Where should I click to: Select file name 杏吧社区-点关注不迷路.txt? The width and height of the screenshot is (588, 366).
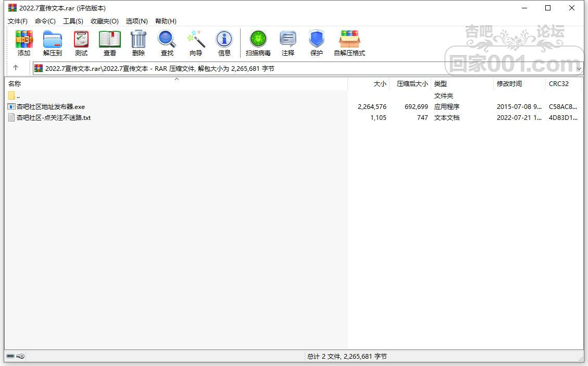coord(54,117)
